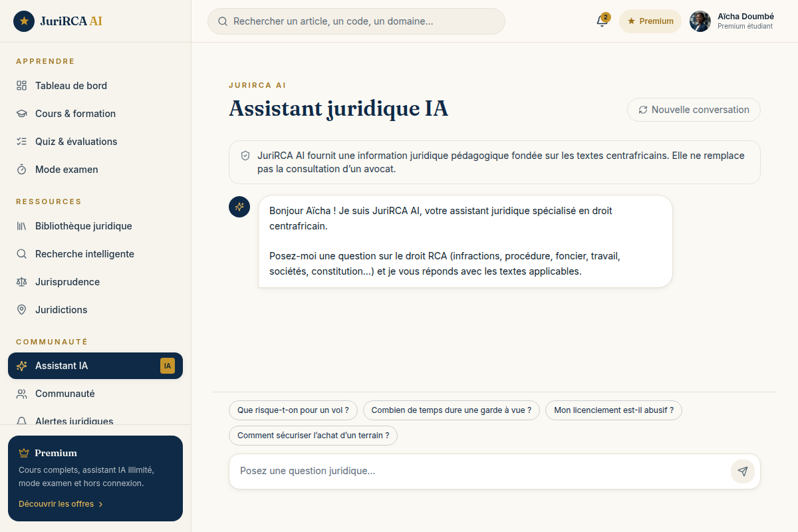Click the Assistant IA sparkle icon in sidebar
The height and width of the screenshot is (532, 798).
point(21,366)
